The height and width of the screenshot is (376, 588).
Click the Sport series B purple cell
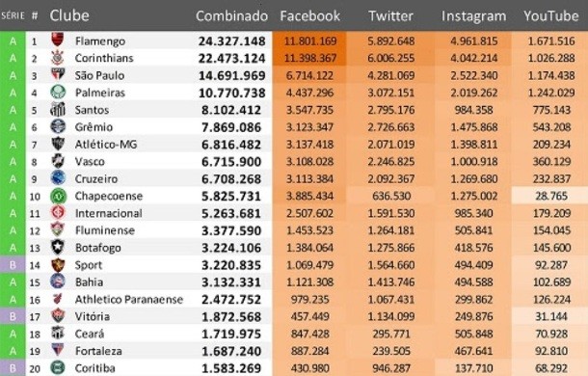(13, 265)
